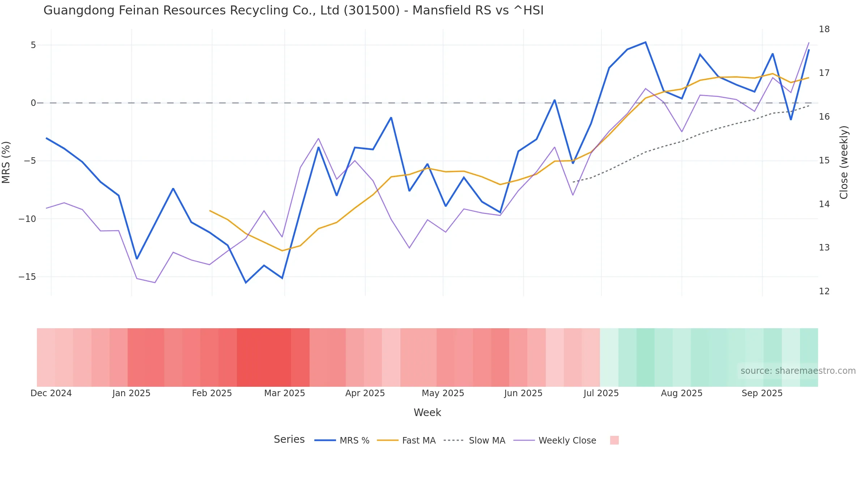
Task: Click the '5' tick on MRS axis
Action: (x=33, y=45)
